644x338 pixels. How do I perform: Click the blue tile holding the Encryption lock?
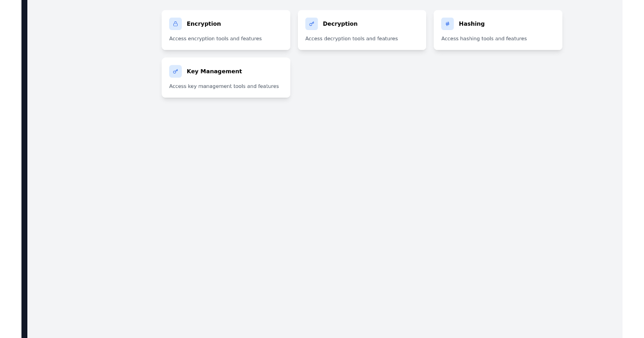[175, 24]
